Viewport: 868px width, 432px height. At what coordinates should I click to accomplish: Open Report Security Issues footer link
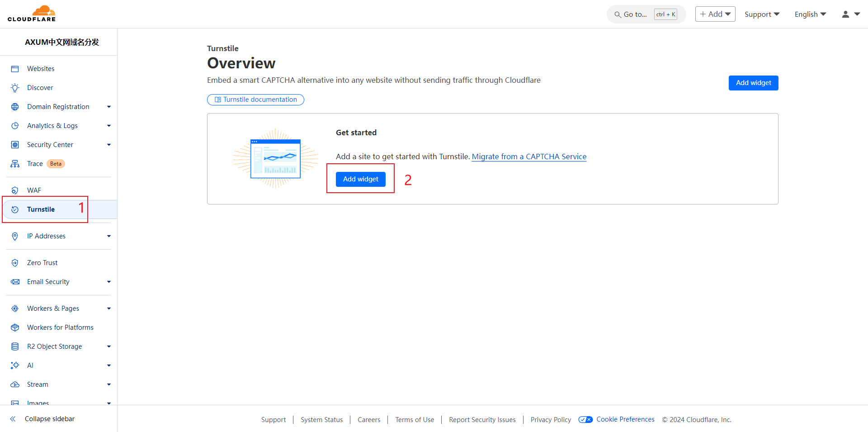(482, 420)
